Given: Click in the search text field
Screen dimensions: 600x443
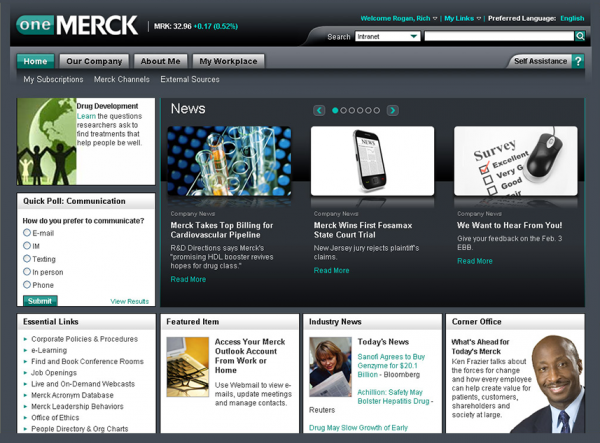Looking at the screenshot, I should (x=499, y=36).
